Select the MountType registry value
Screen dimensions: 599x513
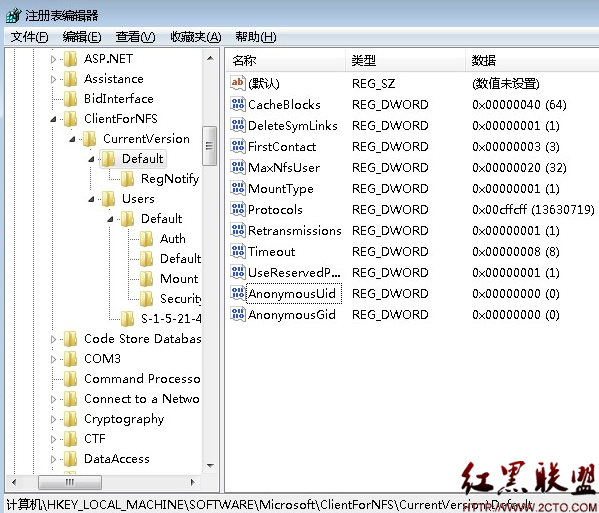[x=281, y=188]
